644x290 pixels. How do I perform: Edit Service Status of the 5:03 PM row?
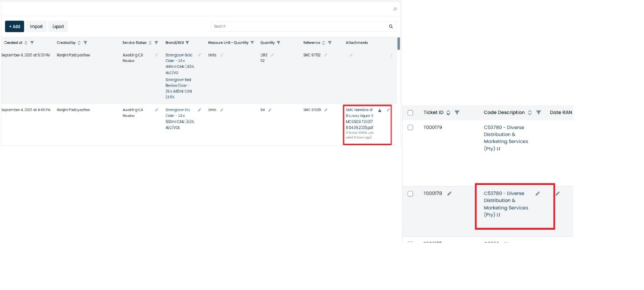156,55
